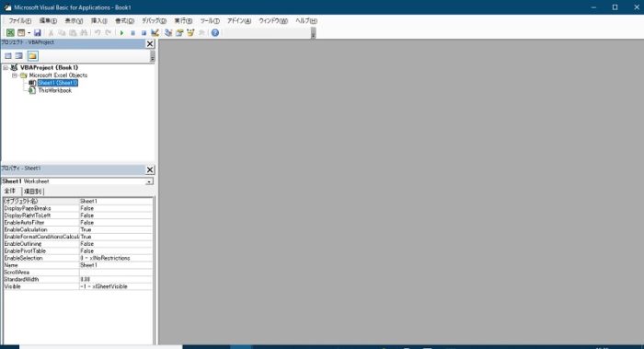Click the View Microsoft Excel icon
Image resolution: width=644 pixels, height=349 pixels.
pyautogui.click(x=10, y=33)
